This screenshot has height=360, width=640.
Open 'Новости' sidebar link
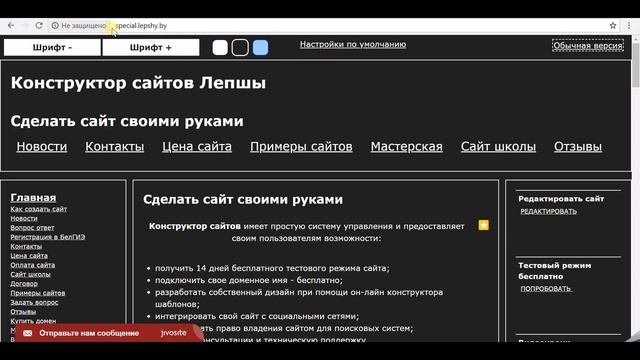pyautogui.click(x=24, y=218)
